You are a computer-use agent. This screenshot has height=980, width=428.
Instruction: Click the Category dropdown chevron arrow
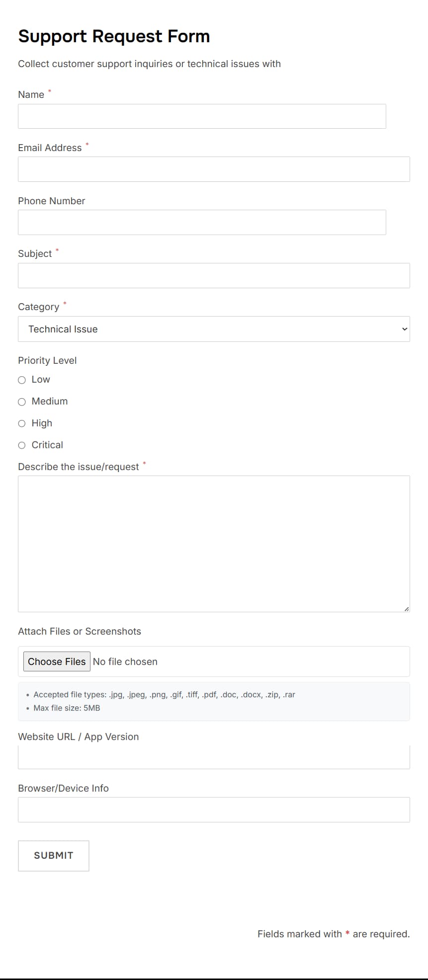(404, 329)
